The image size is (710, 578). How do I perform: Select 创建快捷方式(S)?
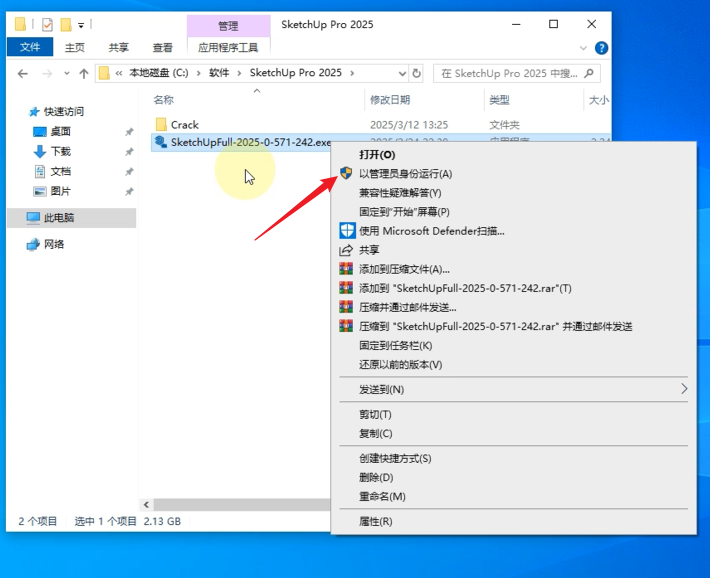click(395, 458)
